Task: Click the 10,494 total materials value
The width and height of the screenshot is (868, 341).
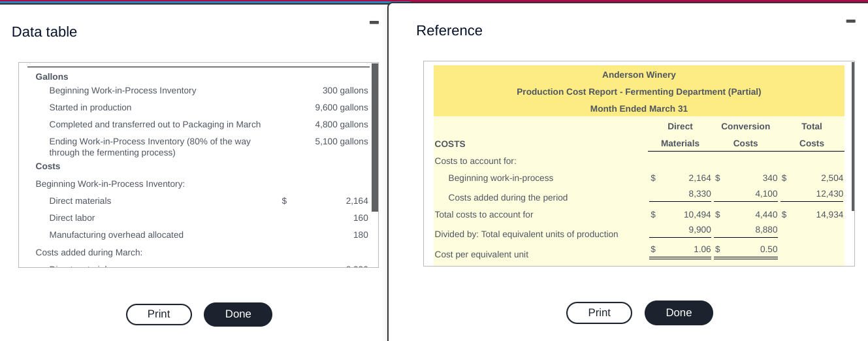Action: (x=698, y=214)
